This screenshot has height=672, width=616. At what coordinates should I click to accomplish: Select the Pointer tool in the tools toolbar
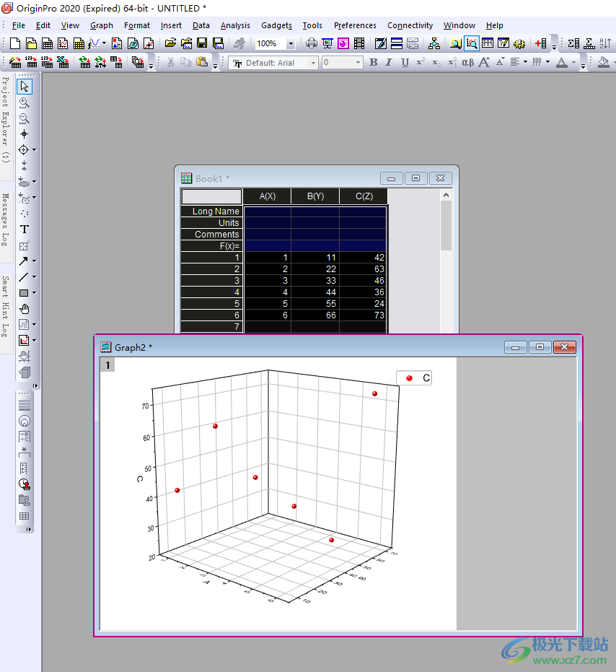pos(24,87)
